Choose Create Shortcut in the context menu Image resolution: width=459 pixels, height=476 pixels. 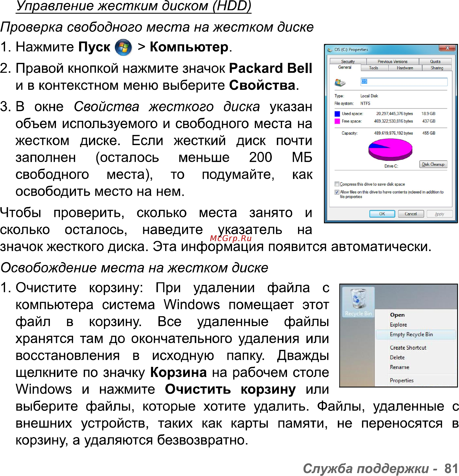pyautogui.click(x=416, y=348)
